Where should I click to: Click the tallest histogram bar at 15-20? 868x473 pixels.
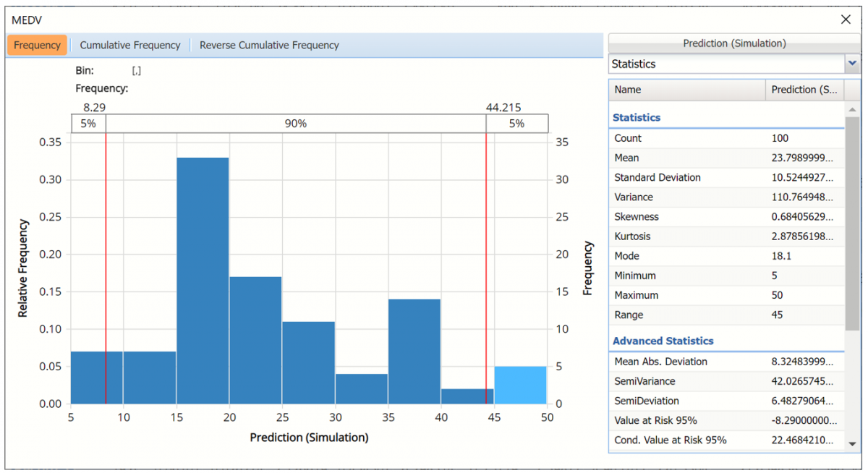pyautogui.click(x=203, y=281)
